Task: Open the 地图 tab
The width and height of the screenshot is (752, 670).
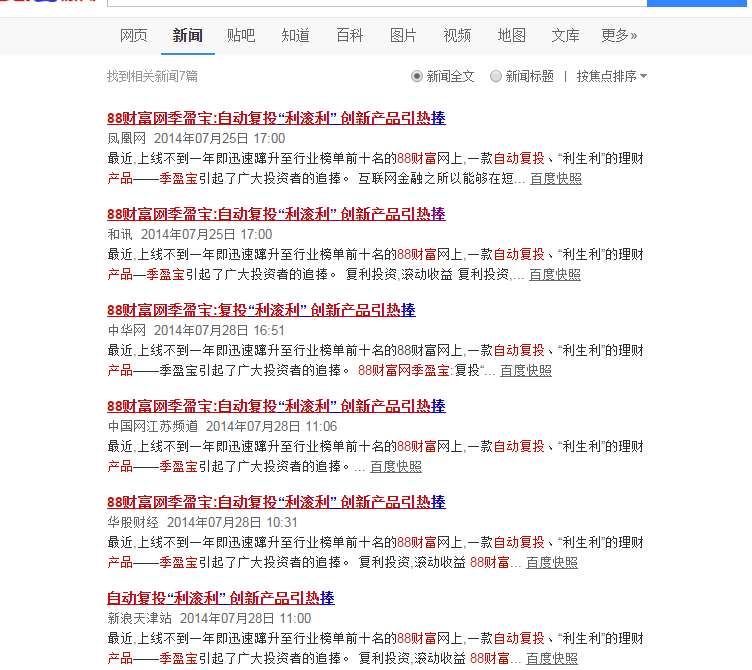Action: tap(512, 35)
